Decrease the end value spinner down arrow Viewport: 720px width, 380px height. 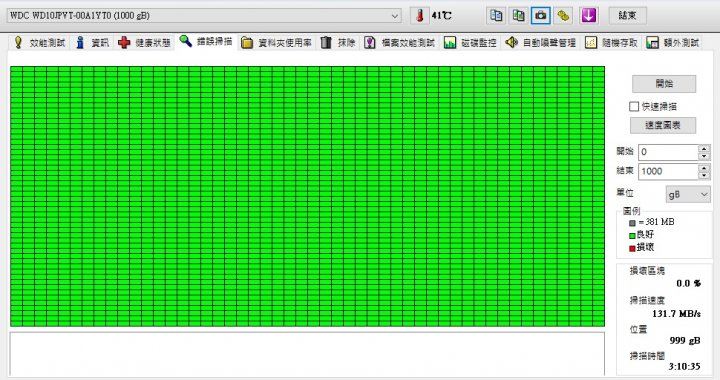point(704,175)
